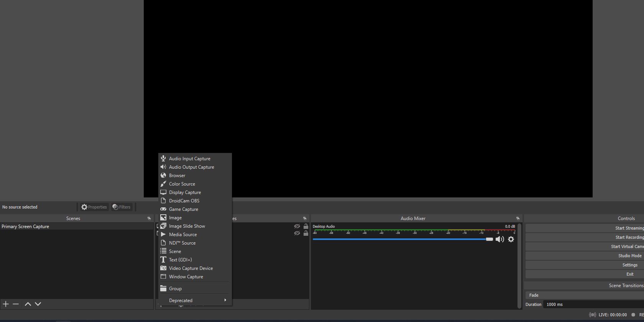Image resolution: width=644 pixels, height=322 pixels.
Task: Add a Text (GDI+) source
Action: tap(195, 260)
